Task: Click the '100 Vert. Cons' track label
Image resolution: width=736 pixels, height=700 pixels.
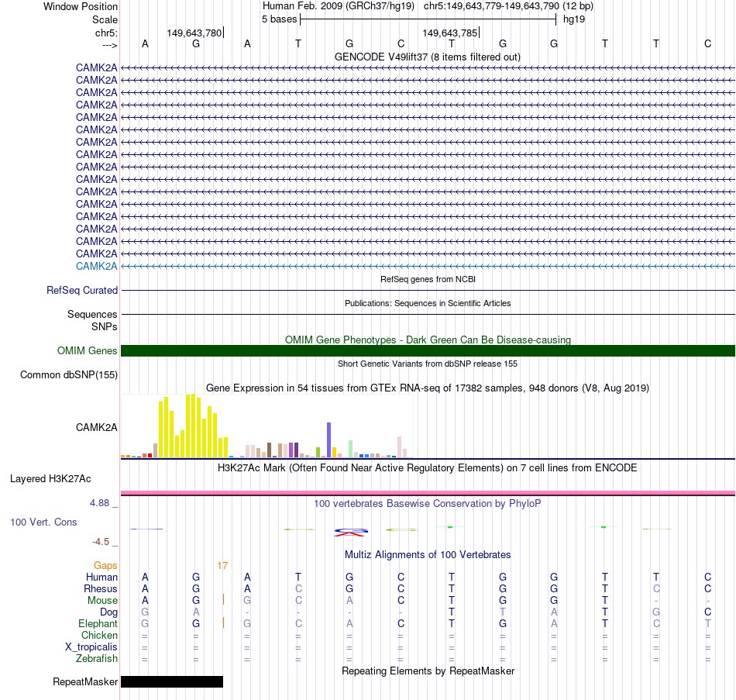Action: pyautogui.click(x=43, y=522)
